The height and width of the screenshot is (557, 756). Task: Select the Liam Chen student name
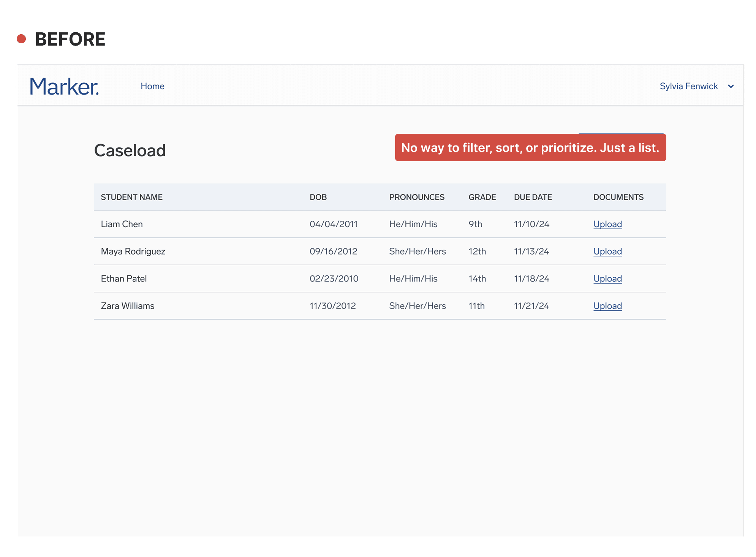[122, 224]
